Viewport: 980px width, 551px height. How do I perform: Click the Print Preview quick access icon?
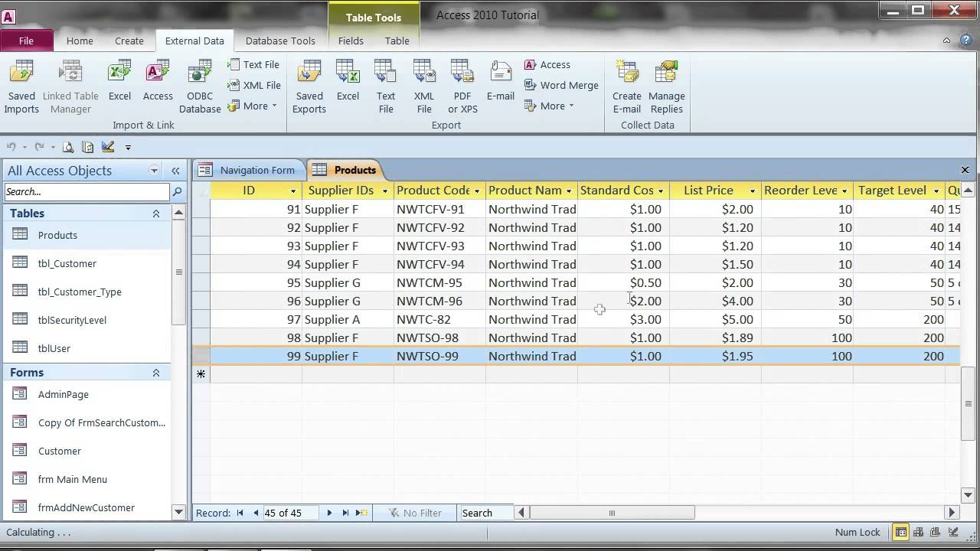pos(68,147)
